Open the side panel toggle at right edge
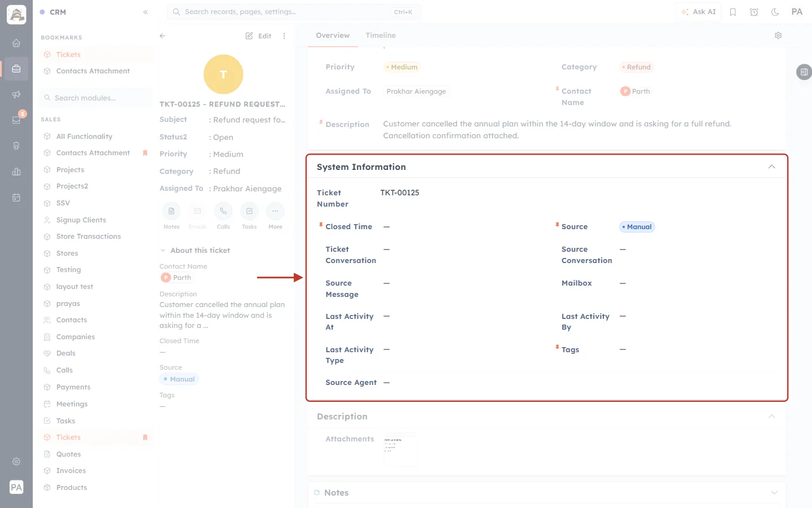Viewport: 812px width, 508px height. coord(804,72)
